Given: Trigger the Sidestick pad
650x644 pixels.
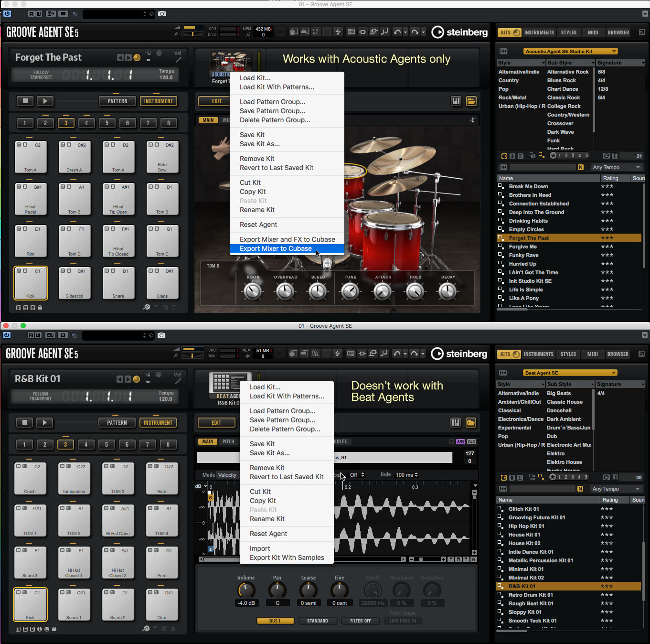Looking at the screenshot, I should [x=75, y=283].
